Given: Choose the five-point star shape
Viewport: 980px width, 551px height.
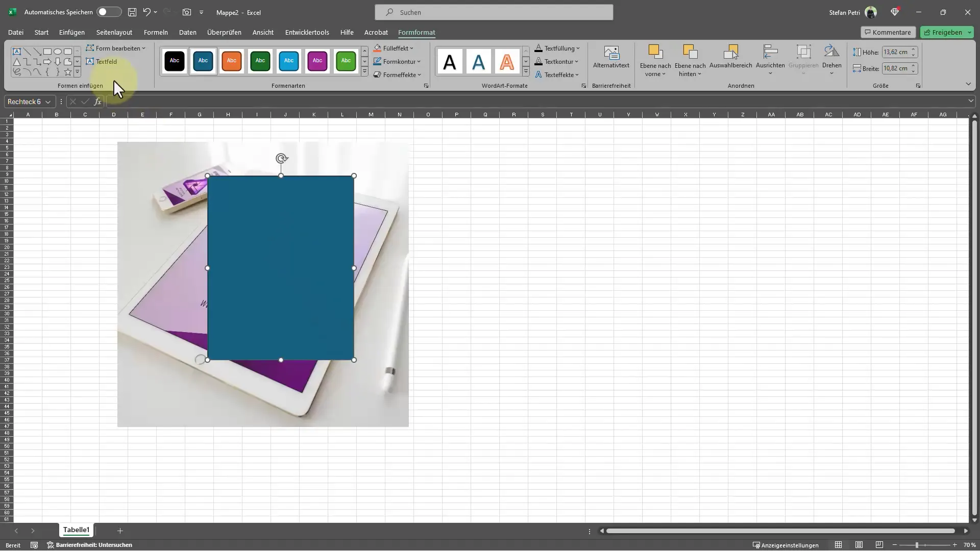Looking at the screenshot, I should pyautogui.click(x=68, y=72).
